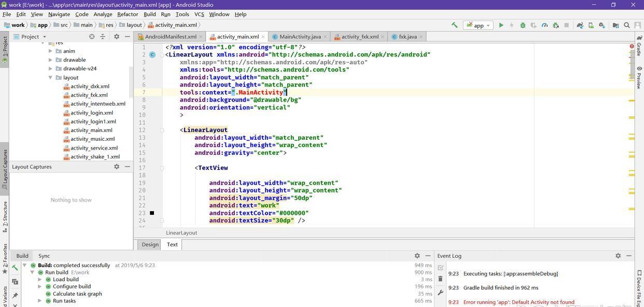Click Sync Project with Gradle Files icon

click(580, 25)
